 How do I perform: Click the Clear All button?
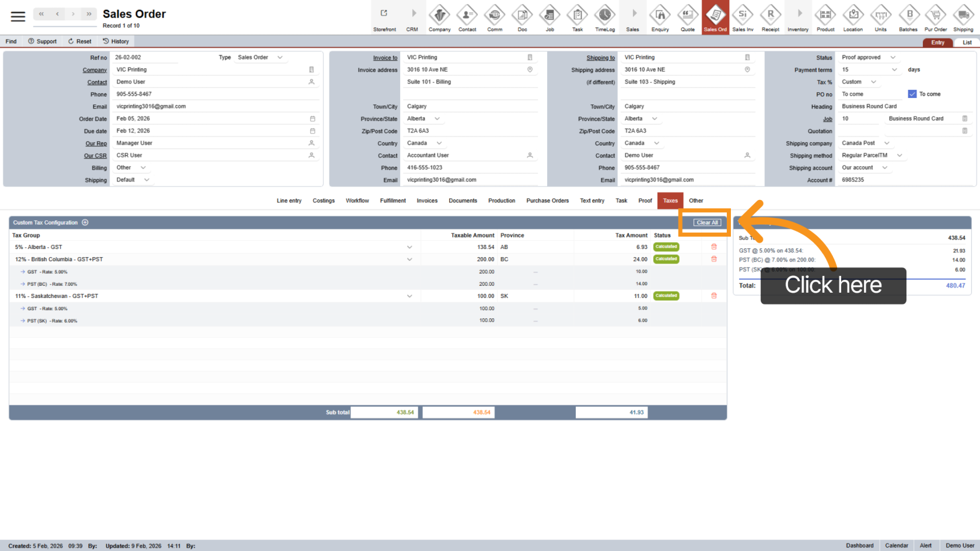click(708, 223)
